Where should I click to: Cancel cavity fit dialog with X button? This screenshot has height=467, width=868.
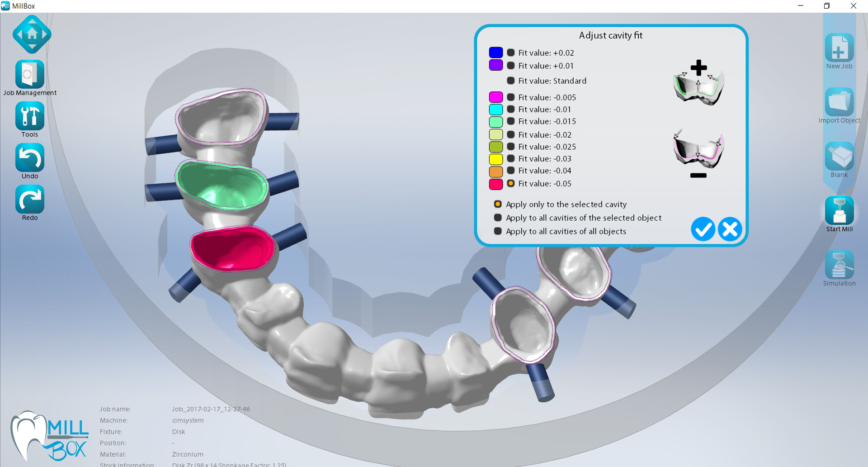coord(730,229)
